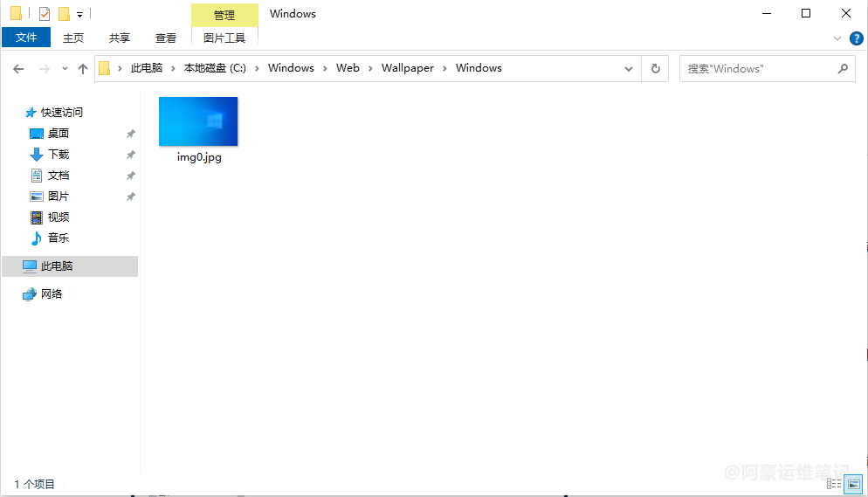Open 桌面 in the navigation pane
The image size is (868, 497).
click(59, 134)
